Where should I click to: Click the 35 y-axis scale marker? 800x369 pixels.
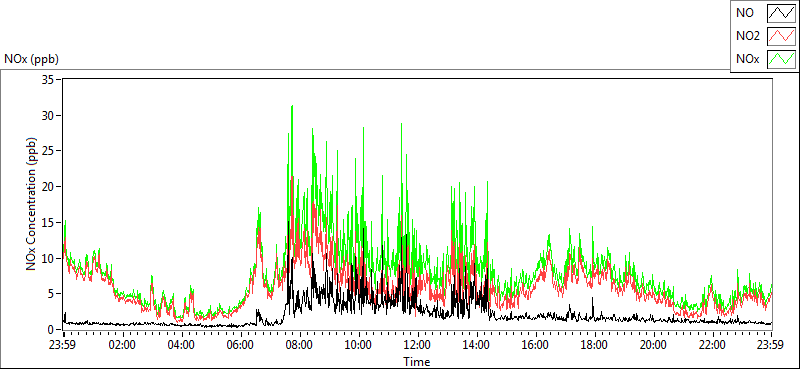[x=49, y=80]
